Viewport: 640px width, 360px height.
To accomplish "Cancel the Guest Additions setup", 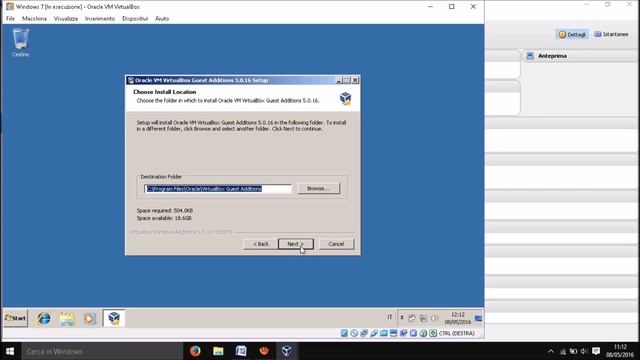I will [x=336, y=244].
